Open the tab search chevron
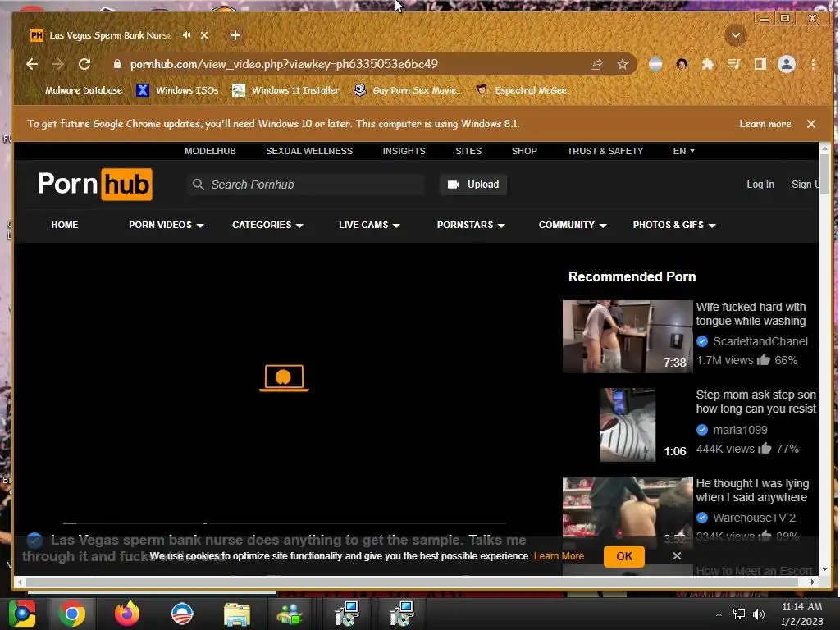 [736, 36]
